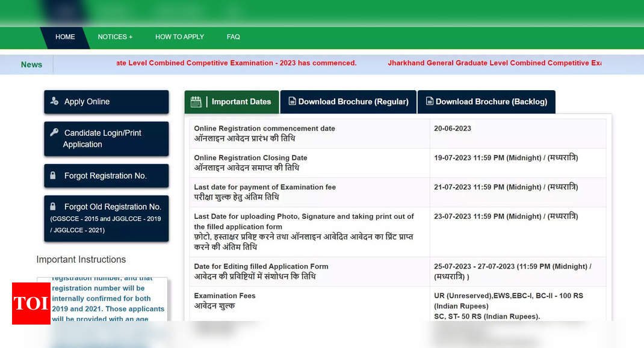Click the '(CGSCCE - 2015 and JGGLCCE - 2019' subtext

pos(105,219)
